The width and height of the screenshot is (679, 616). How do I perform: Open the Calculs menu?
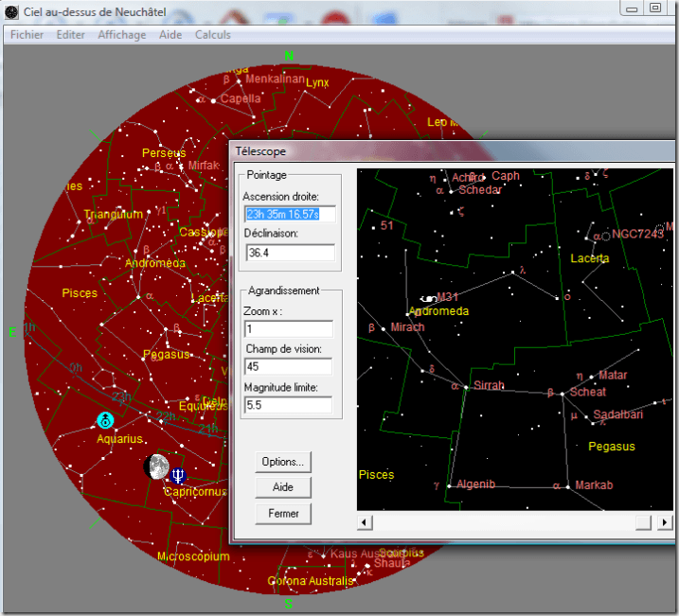(213, 35)
